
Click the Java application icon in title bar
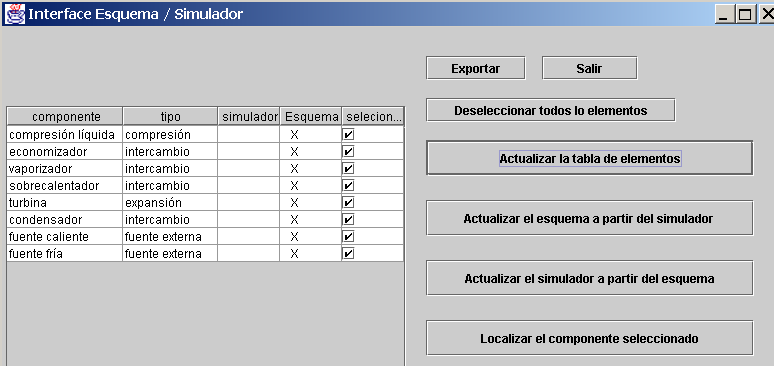pyautogui.click(x=14, y=14)
